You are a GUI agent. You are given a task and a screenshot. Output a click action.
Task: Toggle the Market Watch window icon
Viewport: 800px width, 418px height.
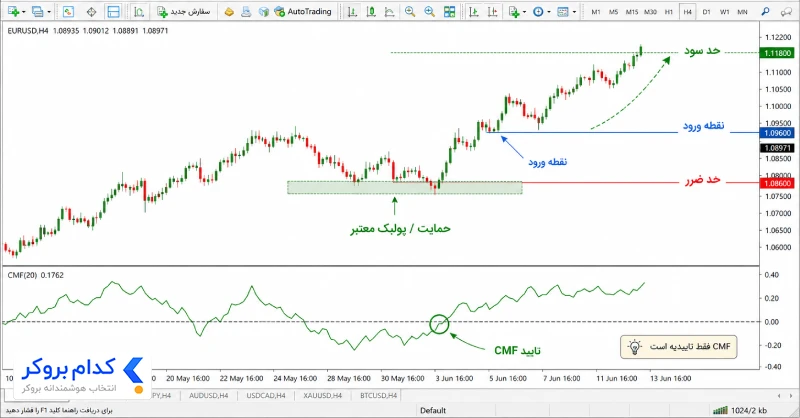tap(68, 11)
